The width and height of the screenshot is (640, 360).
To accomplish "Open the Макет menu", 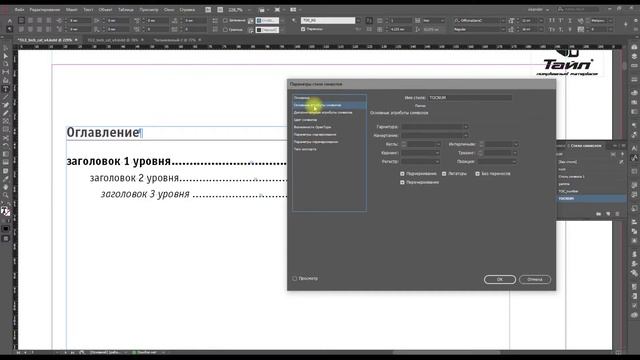I will 71,9.
